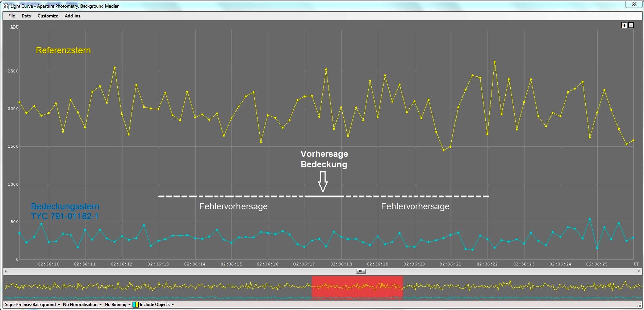Click the 02:36:22 time axis label

tap(487, 264)
